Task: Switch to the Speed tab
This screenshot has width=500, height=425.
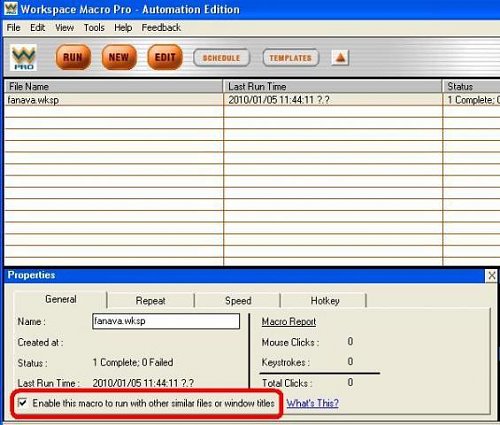Action: [x=238, y=301]
